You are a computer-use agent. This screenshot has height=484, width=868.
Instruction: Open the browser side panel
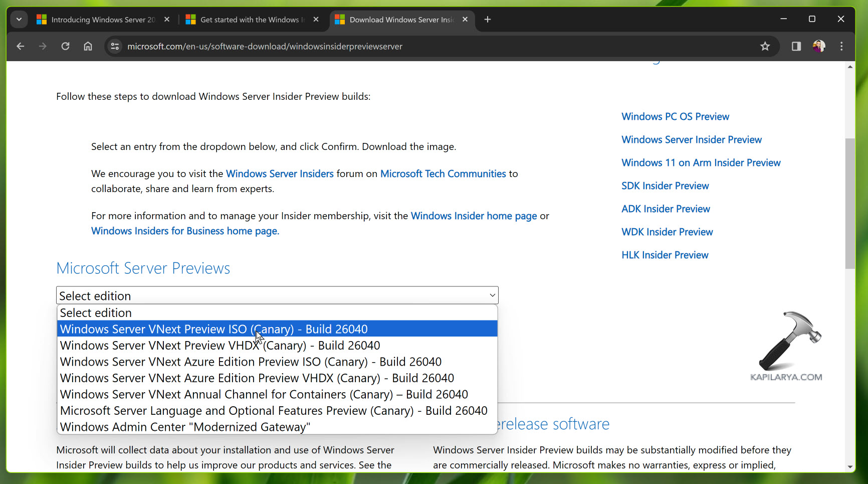[795, 46]
